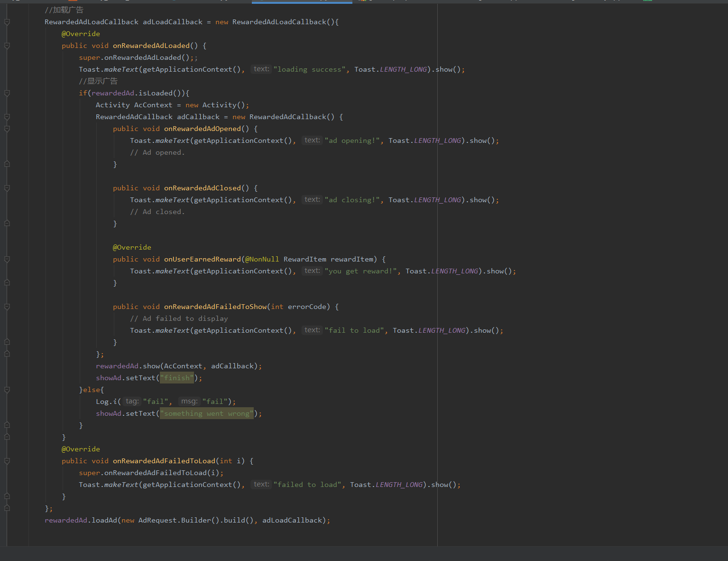Collapse the if(rewardedAd.isLoaded()) block
The width and height of the screenshot is (728, 561).
tap(7, 93)
